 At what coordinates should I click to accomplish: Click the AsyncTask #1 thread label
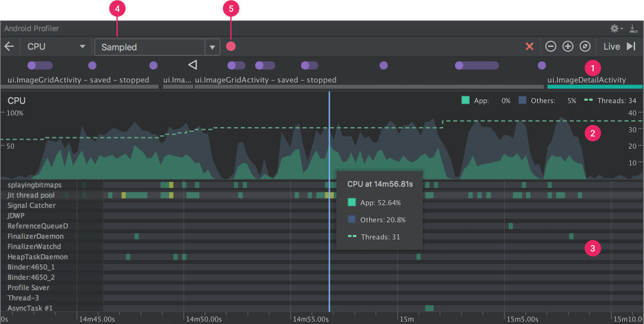point(30,308)
